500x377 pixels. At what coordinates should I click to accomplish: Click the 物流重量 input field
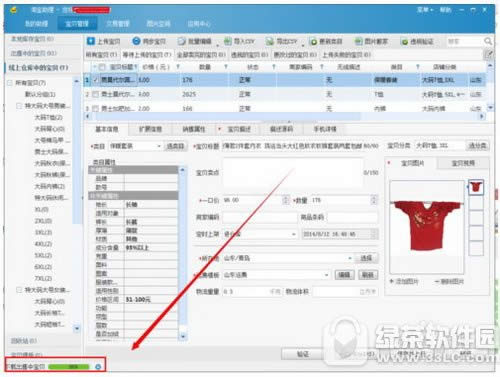pyautogui.click(x=253, y=292)
